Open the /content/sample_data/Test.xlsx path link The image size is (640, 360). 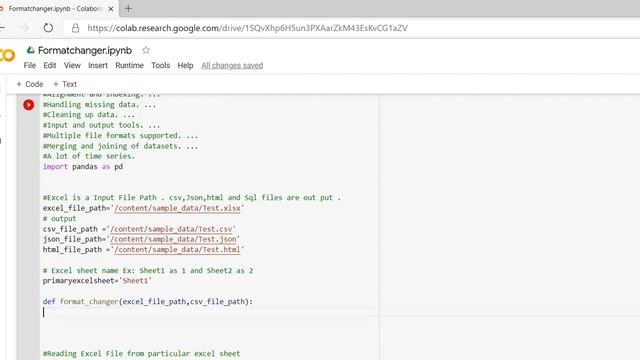point(178,208)
